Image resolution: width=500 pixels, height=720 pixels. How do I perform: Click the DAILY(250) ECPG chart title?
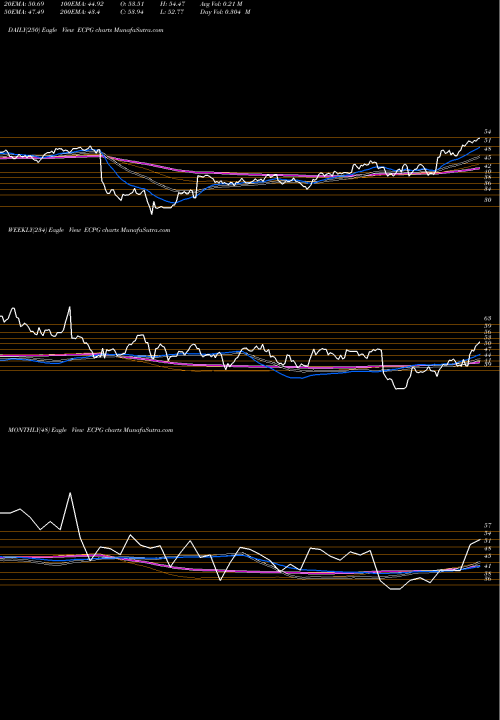(86, 30)
